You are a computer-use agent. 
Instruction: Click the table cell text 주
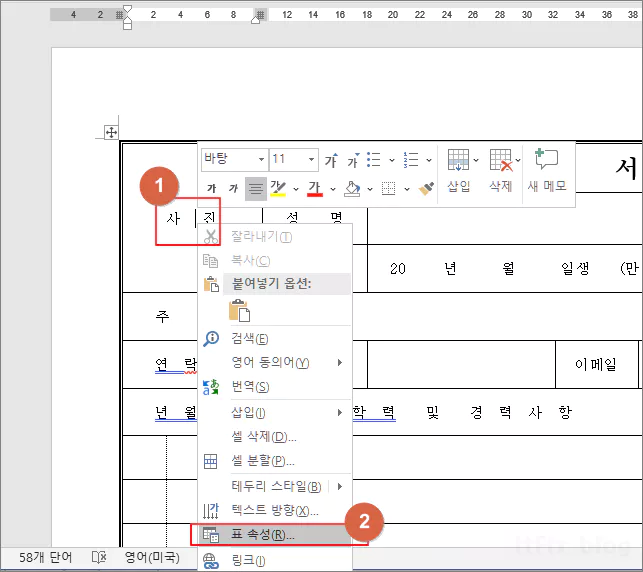[x=162, y=316]
